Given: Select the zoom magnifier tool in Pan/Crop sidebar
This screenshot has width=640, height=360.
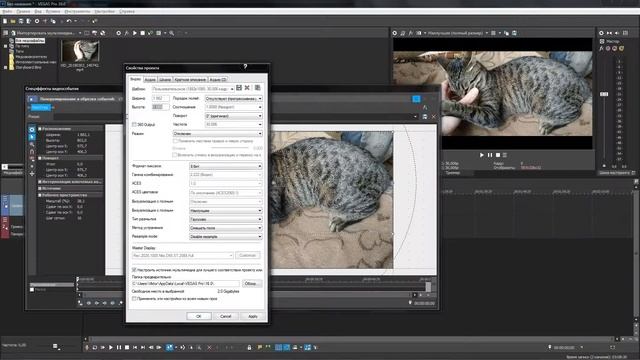Looking at the screenshot, I should click(x=32, y=144).
